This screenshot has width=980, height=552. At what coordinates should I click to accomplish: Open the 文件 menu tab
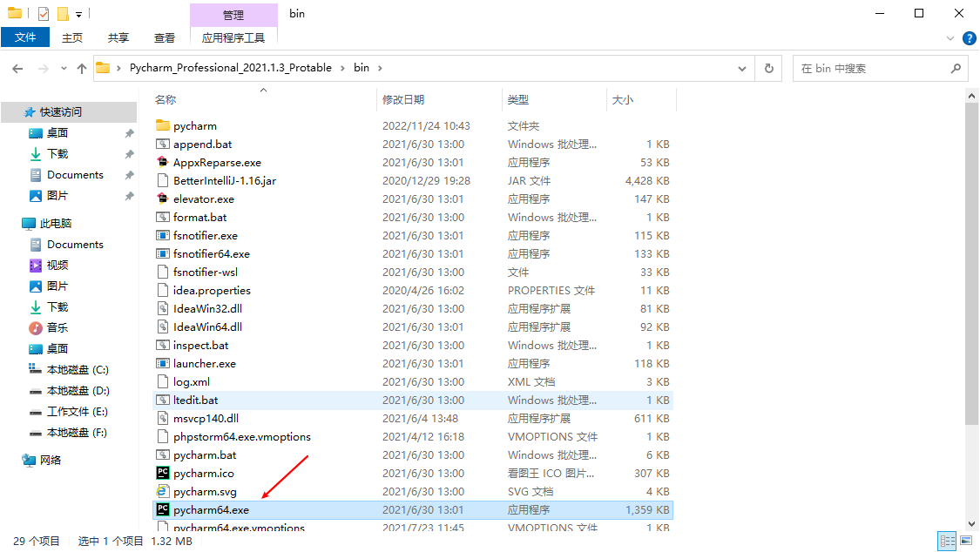tap(25, 37)
